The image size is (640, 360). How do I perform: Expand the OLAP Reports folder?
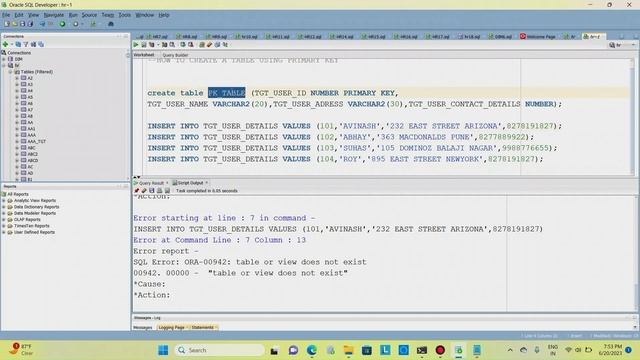pyautogui.click(x=4, y=220)
